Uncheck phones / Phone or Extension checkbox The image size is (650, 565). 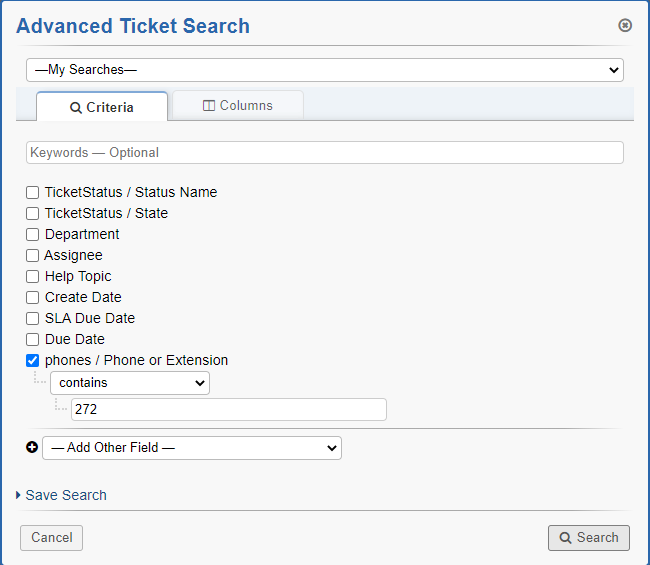(33, 360)
